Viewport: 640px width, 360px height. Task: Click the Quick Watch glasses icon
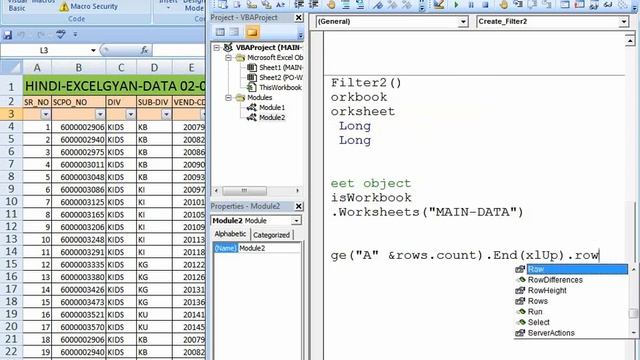click(608, 4)
